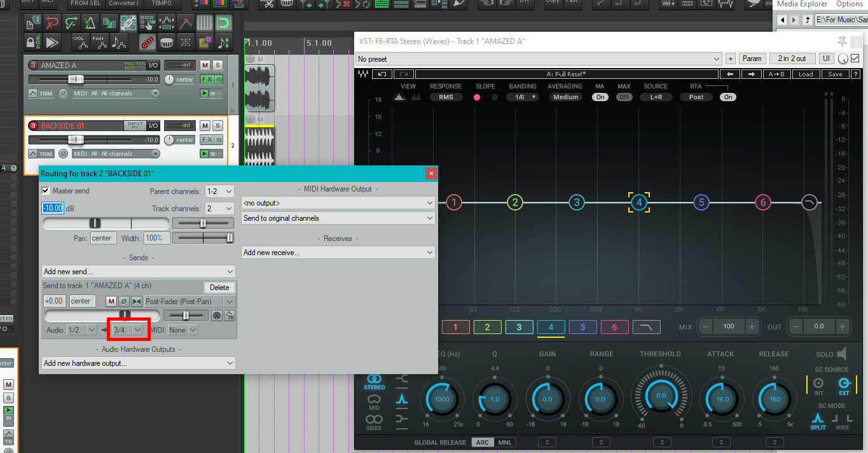Toggle the SOLO speaker in F6
This screenshot has height=453, width=868.
842,354
